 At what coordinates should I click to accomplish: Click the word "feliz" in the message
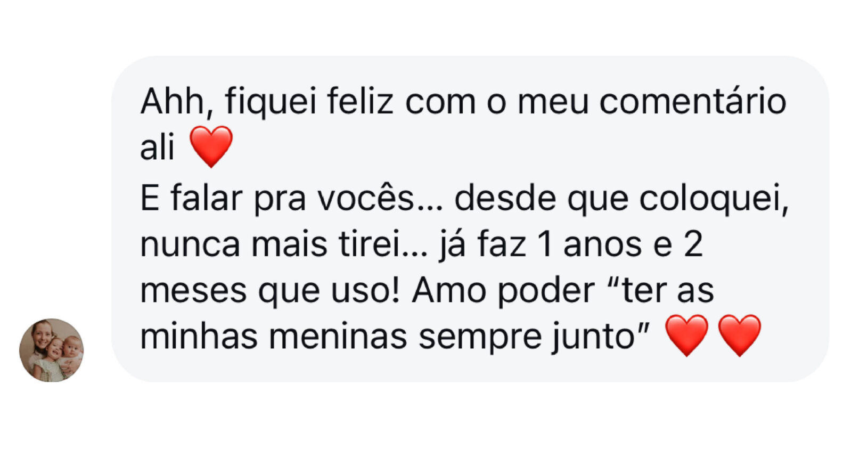tap(359, 101)
